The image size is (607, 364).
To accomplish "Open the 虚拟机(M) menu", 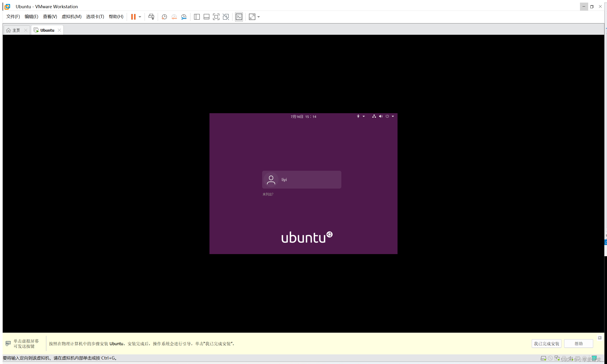I will (71, 17).
